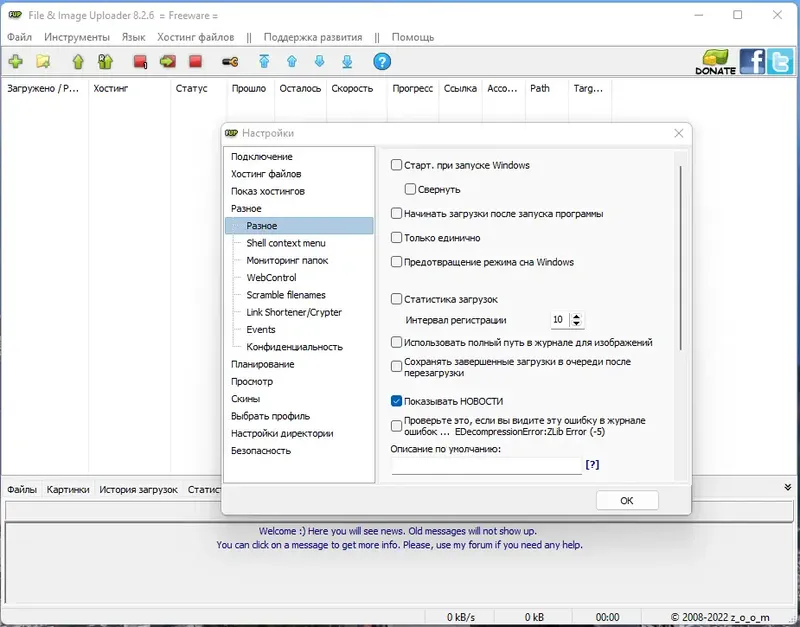Screen dimensions: 800x627
Task: Switch to the История загрузок tab
Action: coord(138,490)
